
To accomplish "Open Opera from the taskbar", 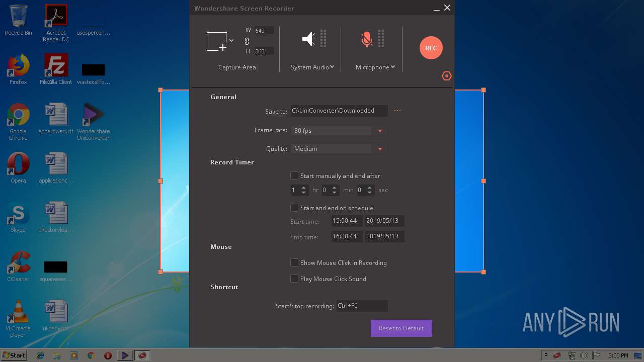I will point(108,355).
